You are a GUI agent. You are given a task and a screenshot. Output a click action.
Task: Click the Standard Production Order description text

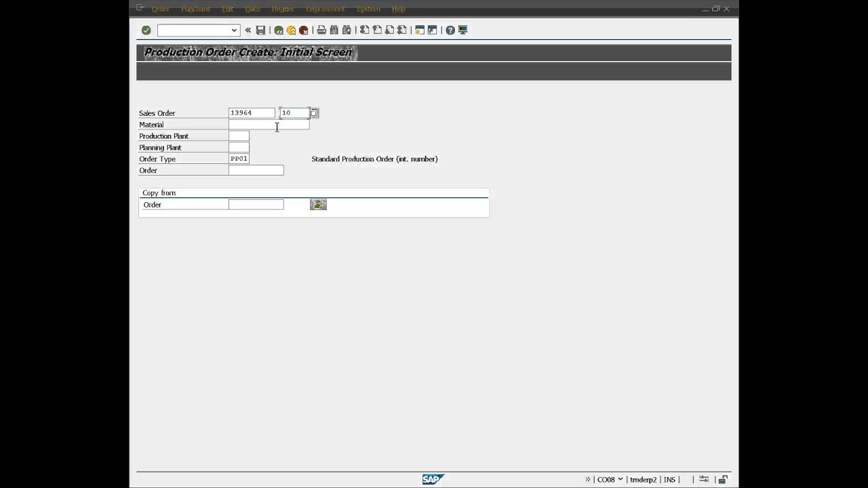(374, 159)
